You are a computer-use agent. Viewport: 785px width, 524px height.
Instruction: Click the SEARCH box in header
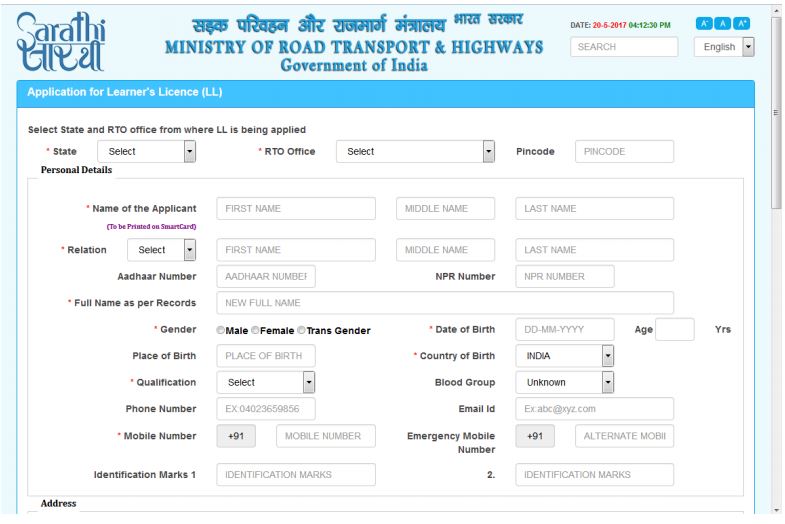624,47
